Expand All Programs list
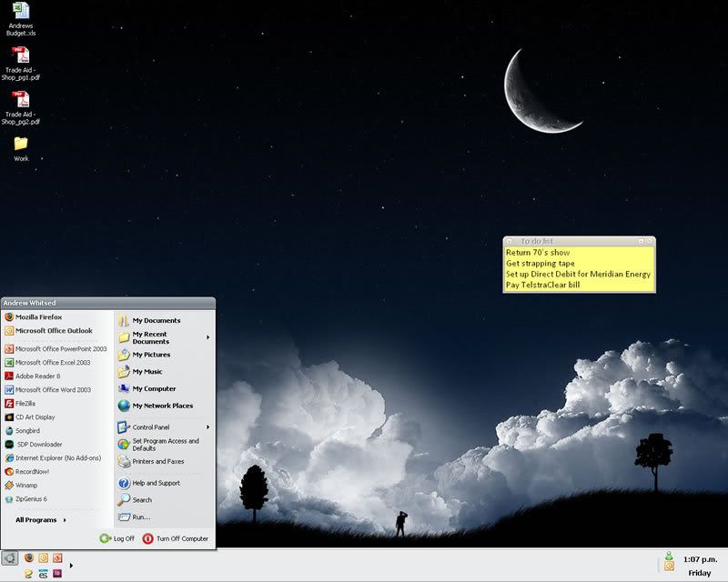728x582 pixels. click(x=41, y=520)
